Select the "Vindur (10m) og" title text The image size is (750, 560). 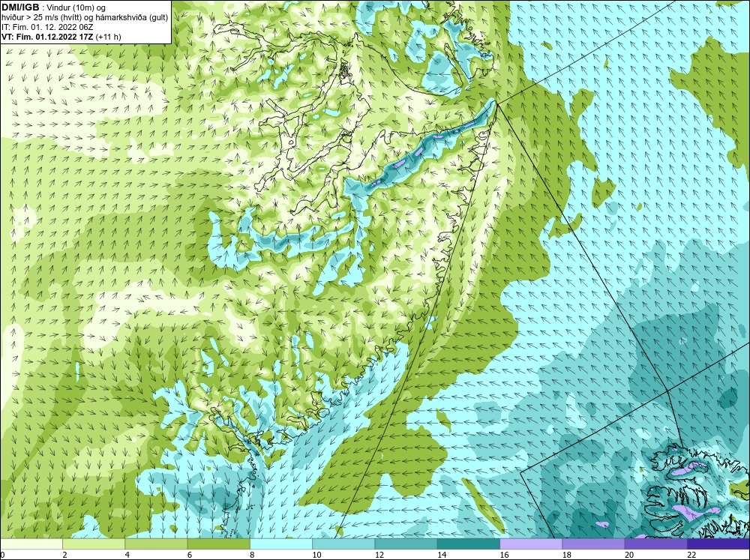click(x=77, y=8)
